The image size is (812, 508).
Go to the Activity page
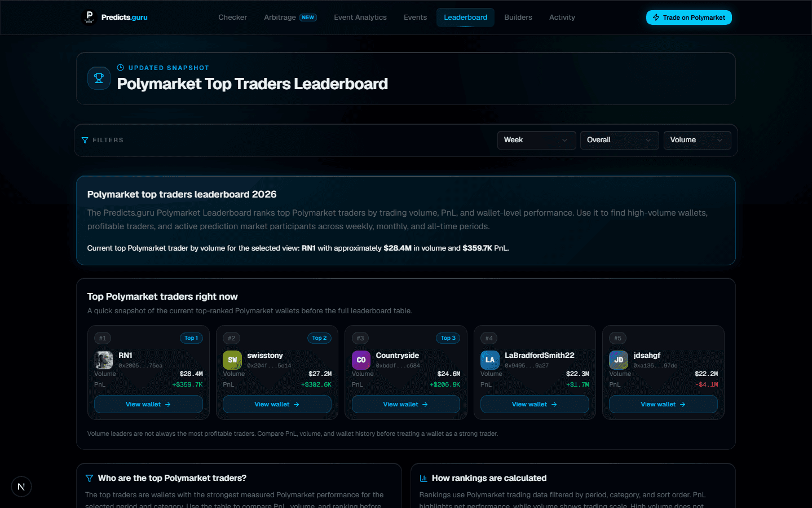click(562, 17)
